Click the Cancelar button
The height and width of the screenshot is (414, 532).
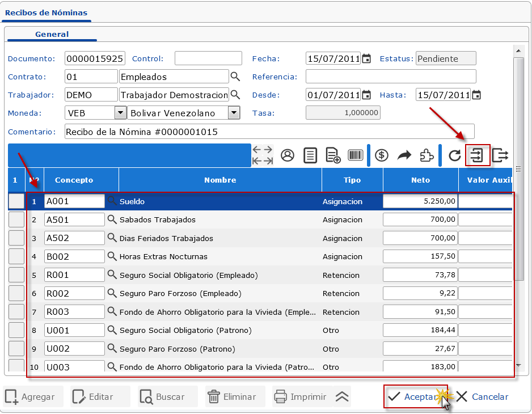pyautogui.click(x=483, y=397)
